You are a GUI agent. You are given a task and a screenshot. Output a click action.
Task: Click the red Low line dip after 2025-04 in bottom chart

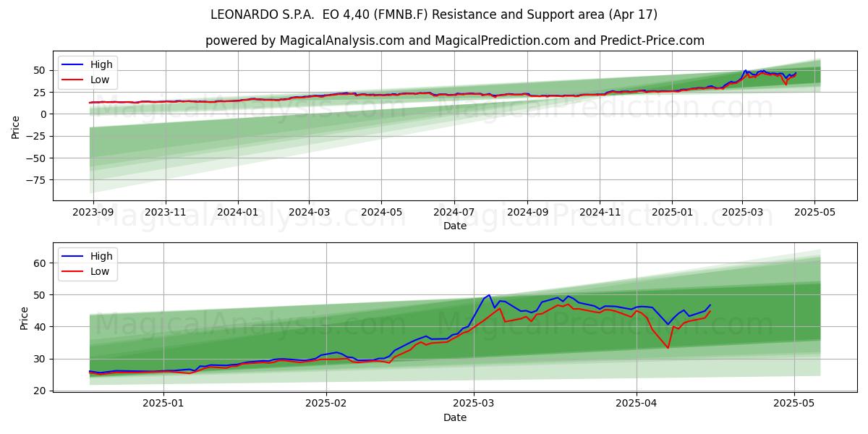668,348
